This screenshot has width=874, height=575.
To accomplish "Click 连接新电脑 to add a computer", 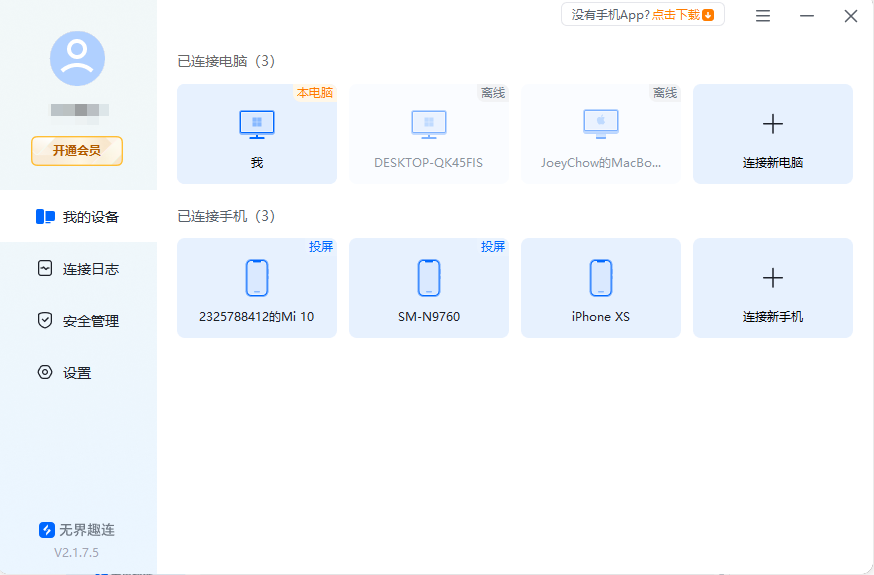I will click(773, 134).
